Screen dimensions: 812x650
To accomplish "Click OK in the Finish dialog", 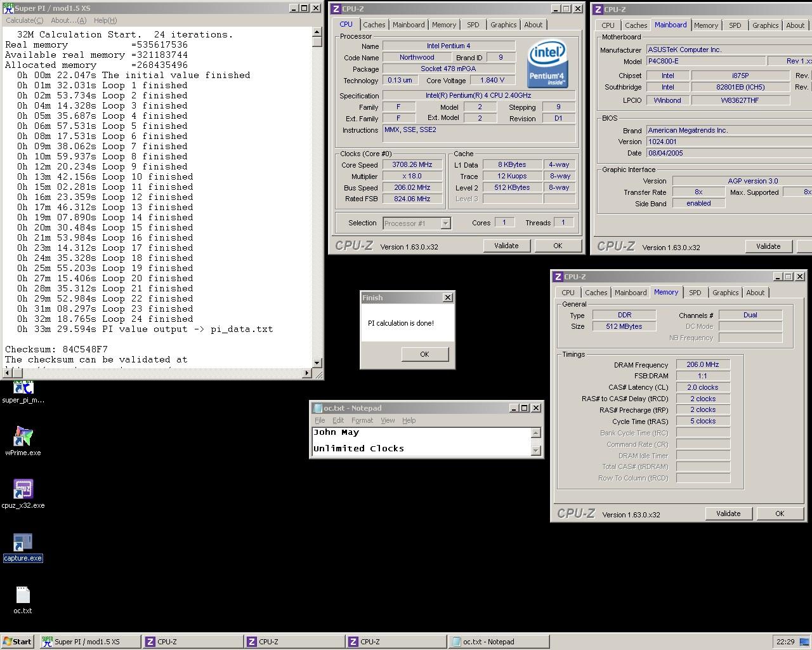I will 424,354.
